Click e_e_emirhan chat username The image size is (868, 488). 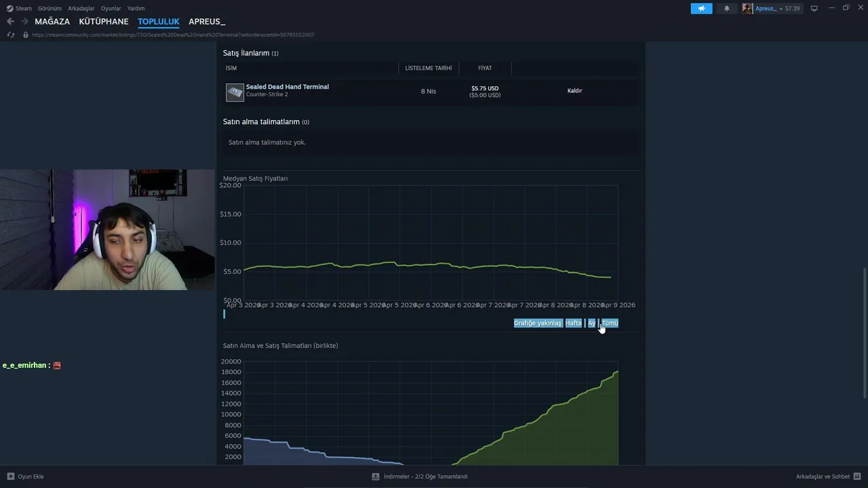coord(24,365)
